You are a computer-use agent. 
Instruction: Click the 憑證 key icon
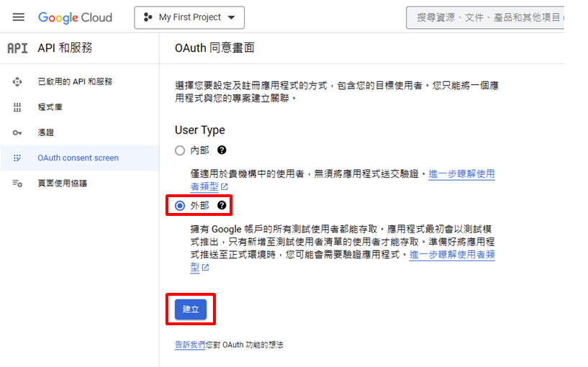17,132
